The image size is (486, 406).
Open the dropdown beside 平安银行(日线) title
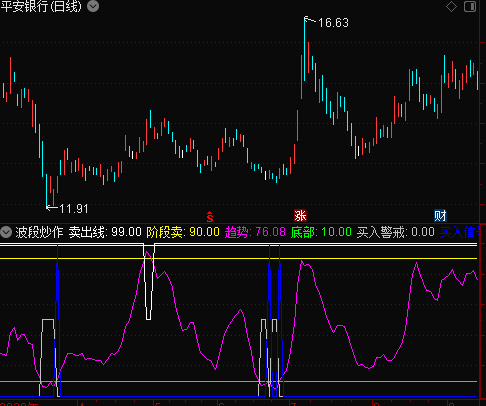[93, 6]
